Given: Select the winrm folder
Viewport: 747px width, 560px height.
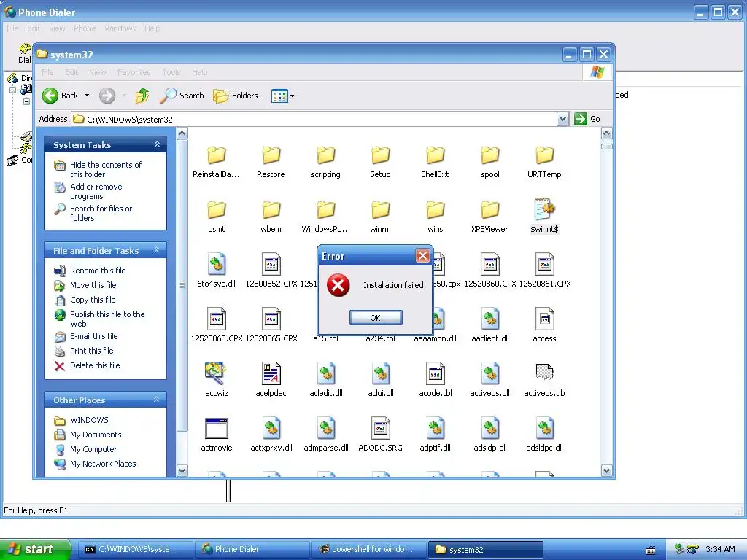Looking at the screenshot, I should pyautogui.click(x=380, y=217).
